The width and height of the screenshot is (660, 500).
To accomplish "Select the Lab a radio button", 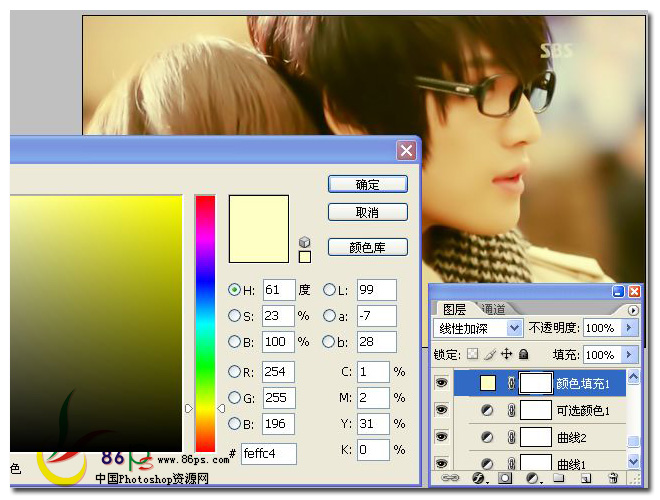I will pyautogui.click(x=329, y=316).
